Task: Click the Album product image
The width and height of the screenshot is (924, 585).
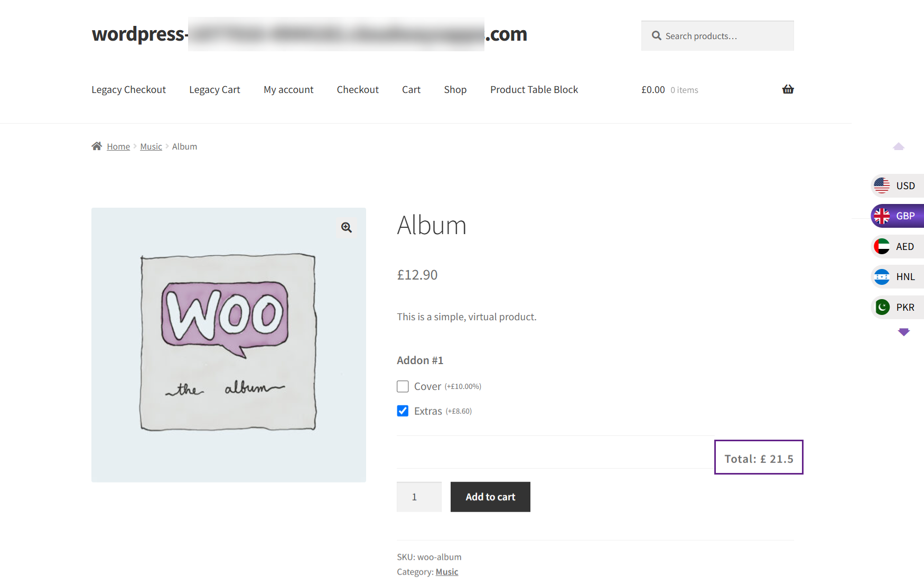Action: pos(229,345)
